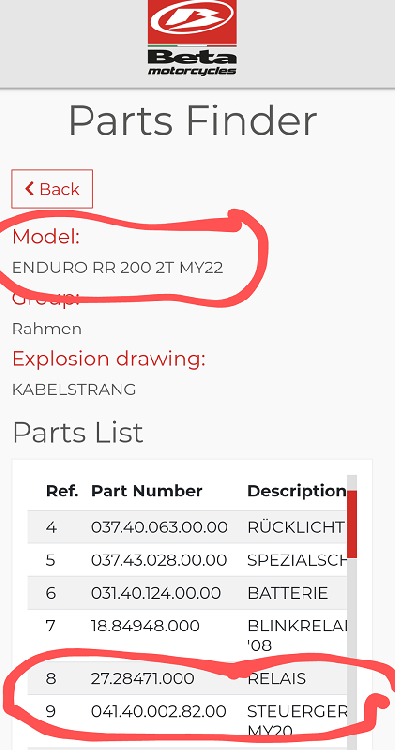Click part number 18.84948.000

point(145,625)
